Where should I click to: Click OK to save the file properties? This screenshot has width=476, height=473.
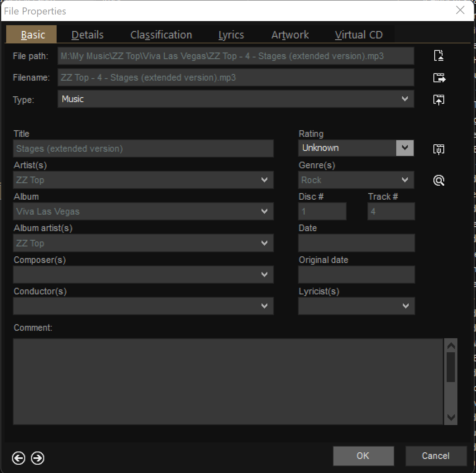tap(363, 456)
